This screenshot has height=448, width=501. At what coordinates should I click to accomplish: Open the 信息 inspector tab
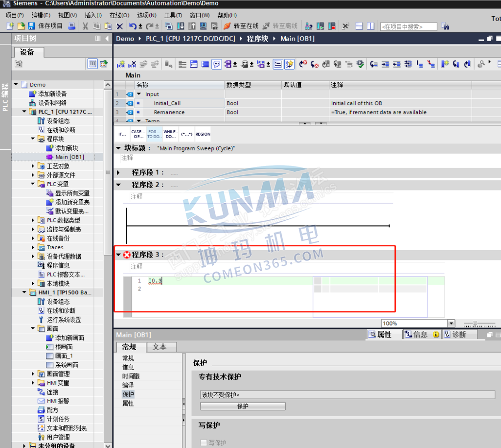coord(420,334)
